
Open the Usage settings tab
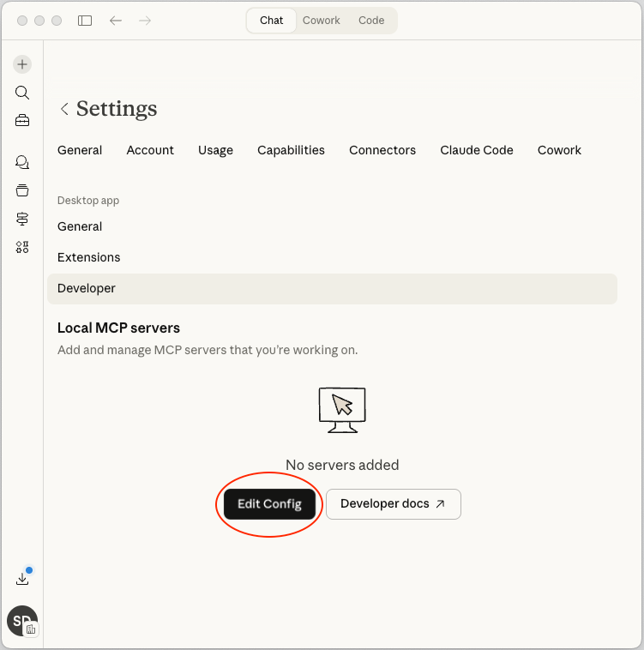click(215, 150)
